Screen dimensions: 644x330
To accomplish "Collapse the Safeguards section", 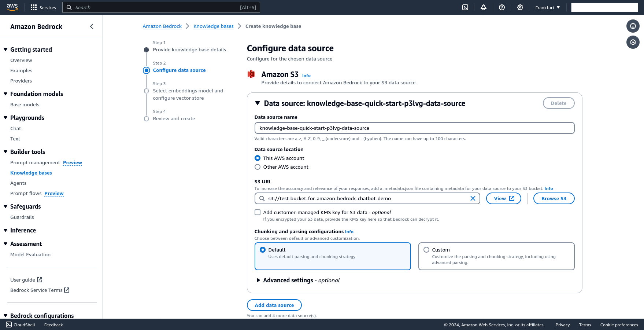I will [5, 206].
